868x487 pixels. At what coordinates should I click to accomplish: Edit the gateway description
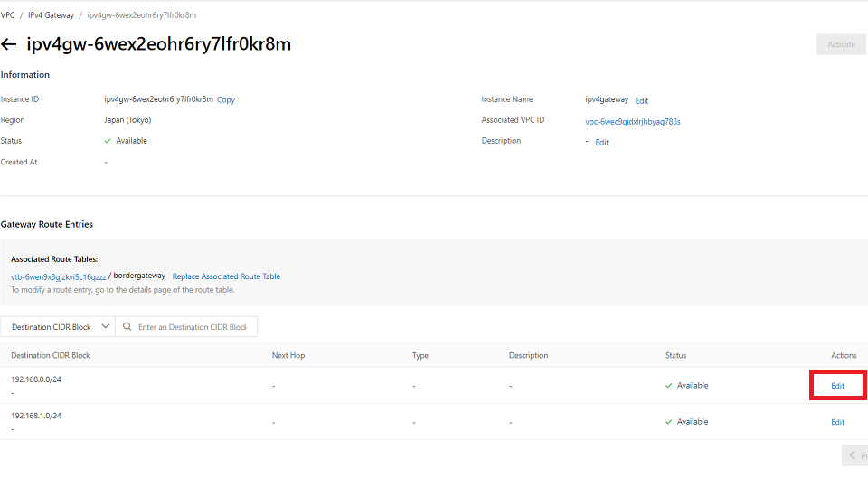click(602, 143)
